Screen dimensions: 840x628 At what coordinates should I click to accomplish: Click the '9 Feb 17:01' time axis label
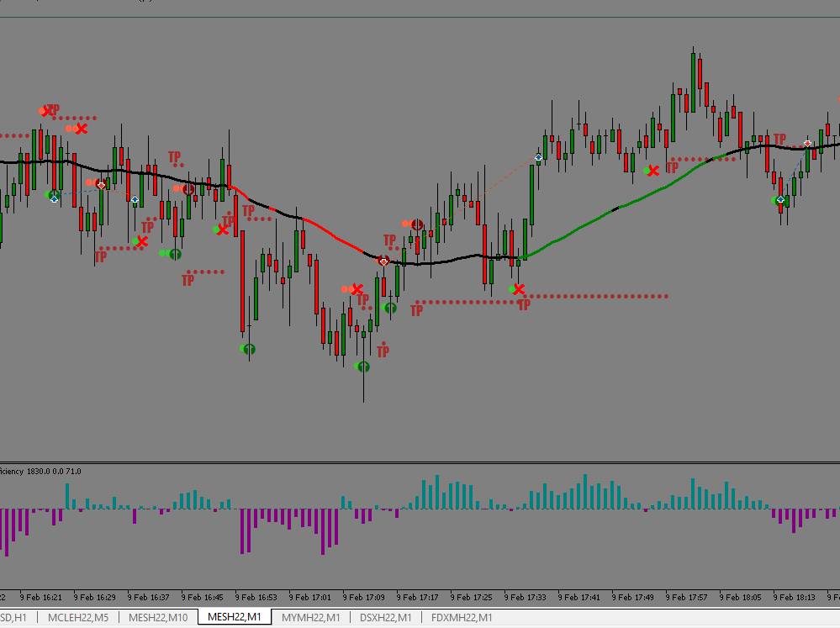[310, 597]
